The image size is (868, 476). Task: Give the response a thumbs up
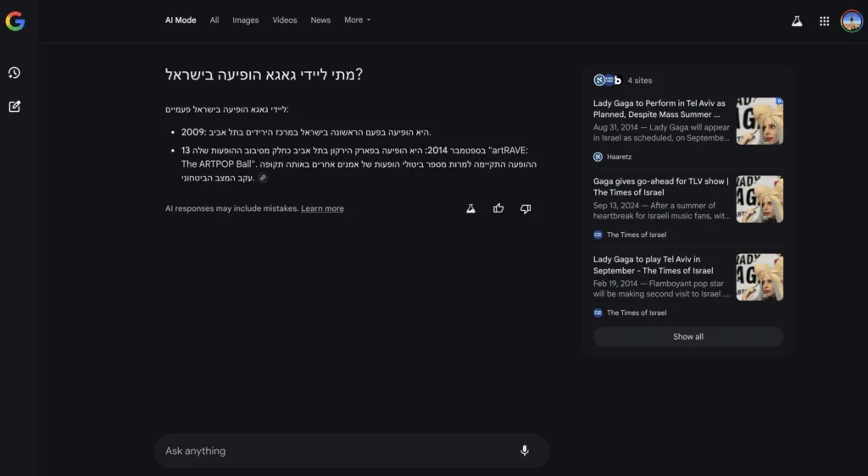click(x=498, y=208)
